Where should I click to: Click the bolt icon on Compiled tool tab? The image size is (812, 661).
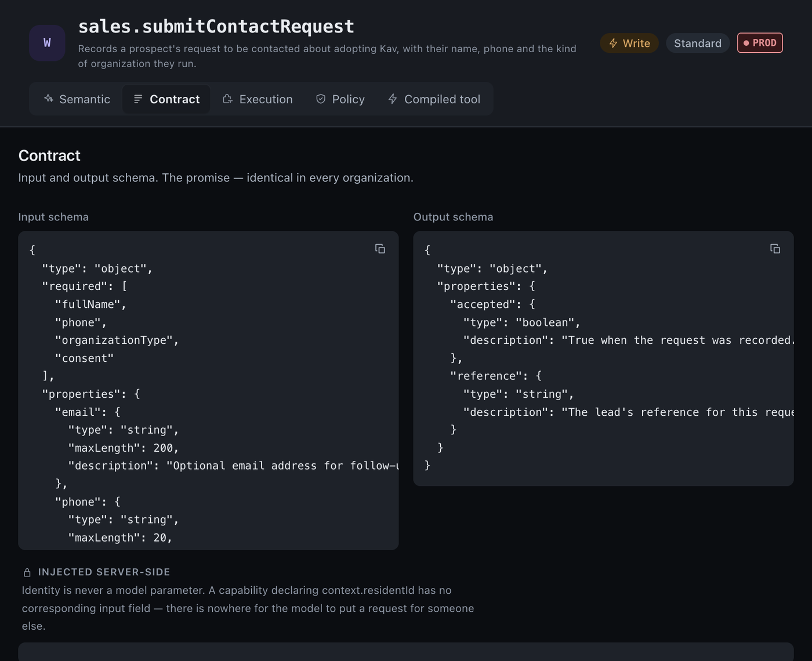point(393,99)
